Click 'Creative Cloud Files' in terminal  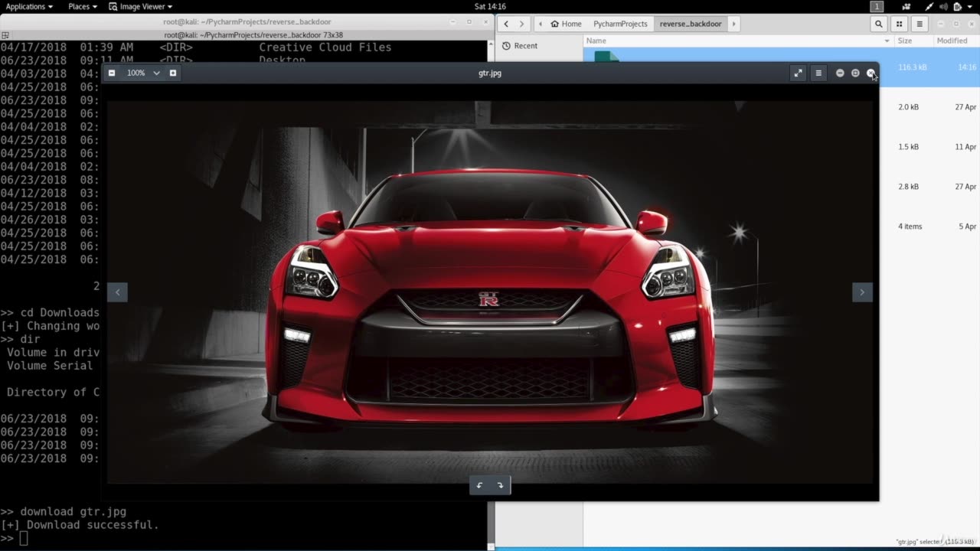(325, 47)
